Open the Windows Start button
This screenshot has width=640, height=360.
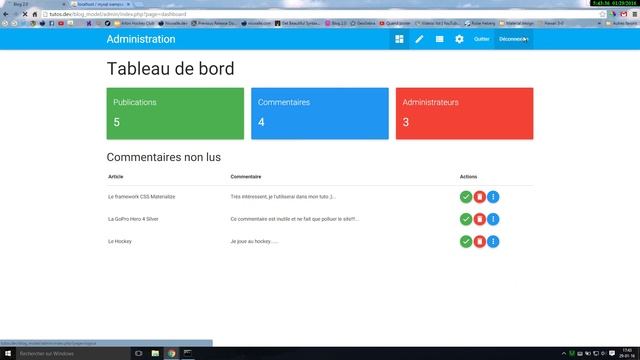click(x=8, y=353)
